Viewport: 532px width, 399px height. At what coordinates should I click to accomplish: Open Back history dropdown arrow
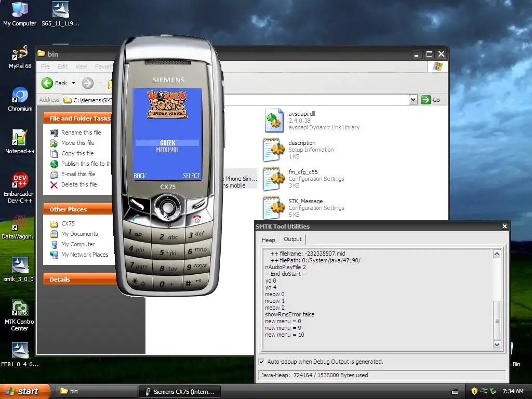(x=73, y=83)
